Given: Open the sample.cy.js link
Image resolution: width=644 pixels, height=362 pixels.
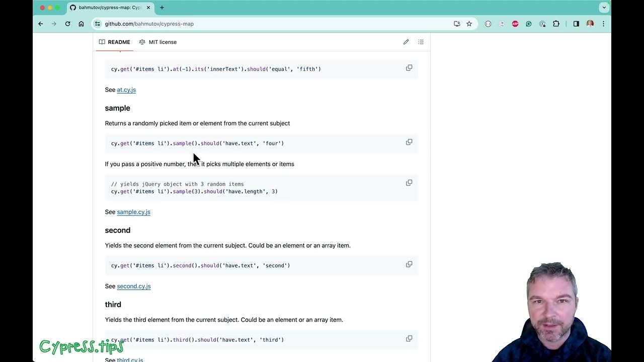Looking at the screenshot, I should point(133,212).
